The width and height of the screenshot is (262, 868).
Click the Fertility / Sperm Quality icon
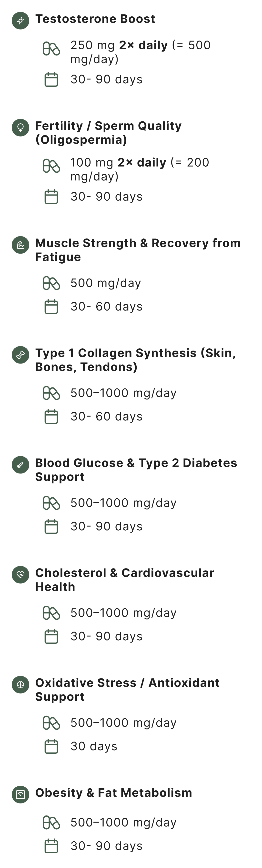20,128
